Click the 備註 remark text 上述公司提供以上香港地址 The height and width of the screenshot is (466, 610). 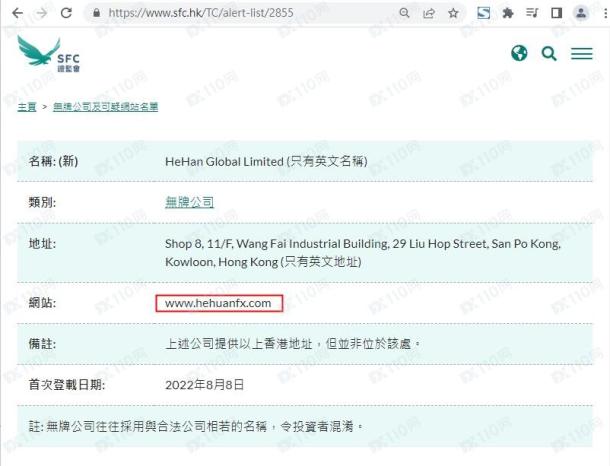(x=293, y=344)
